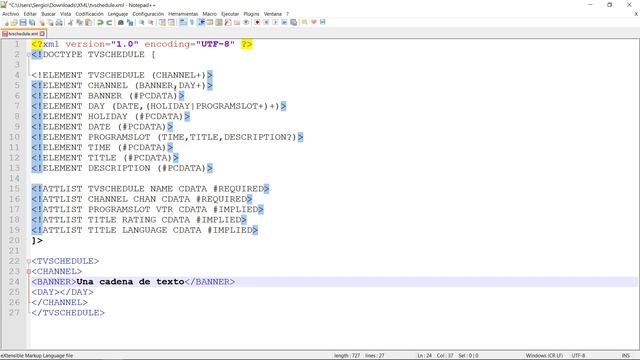This screenshot has height=360, width=640.
Task: Stop macro recording icon
Action: point(266,22)
